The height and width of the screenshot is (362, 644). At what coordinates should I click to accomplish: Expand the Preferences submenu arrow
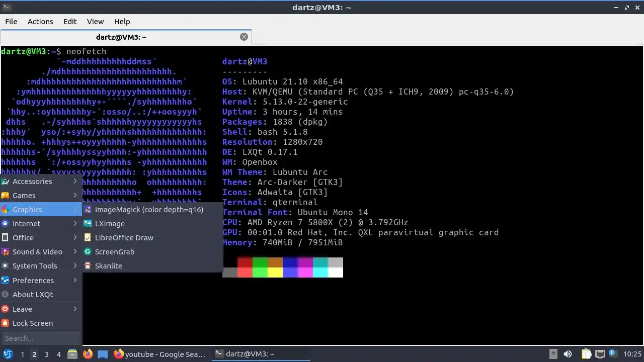(75, 281)
